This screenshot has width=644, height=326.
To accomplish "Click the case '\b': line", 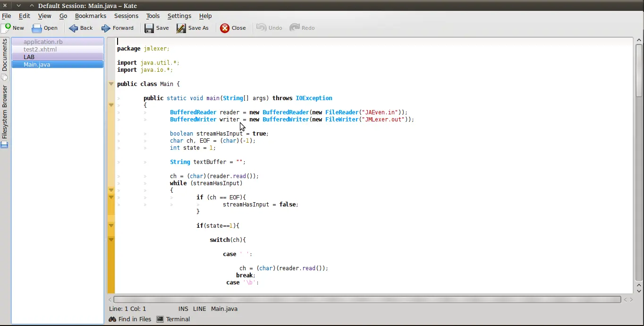I will [x=243, y=283].
